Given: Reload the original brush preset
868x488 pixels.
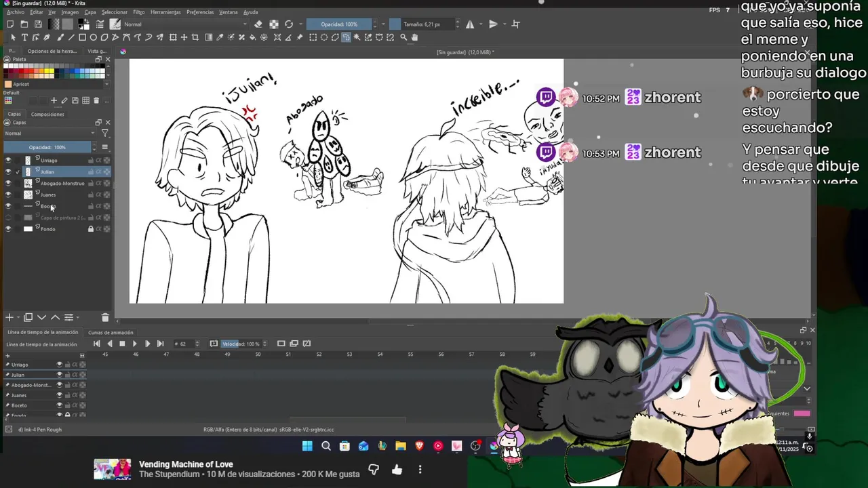Looking at the screenshot, I should [289, 24].
